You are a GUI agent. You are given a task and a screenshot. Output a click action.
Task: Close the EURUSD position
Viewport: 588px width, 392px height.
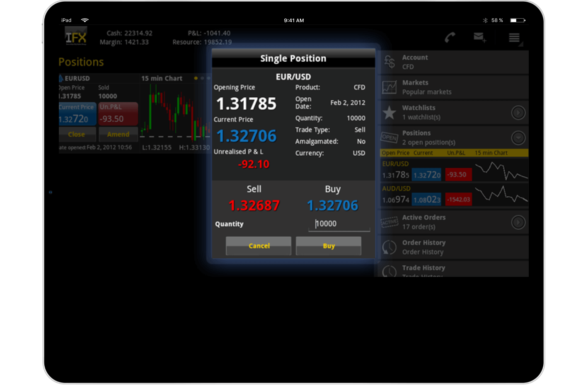point(77,134)
